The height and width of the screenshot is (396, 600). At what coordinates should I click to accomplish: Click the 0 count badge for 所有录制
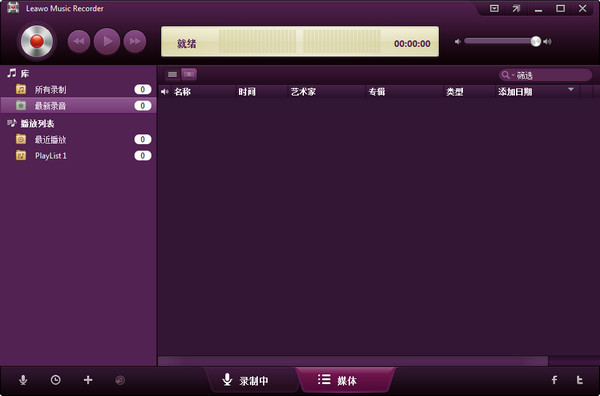pyautogui.click(x=143, y=90)
